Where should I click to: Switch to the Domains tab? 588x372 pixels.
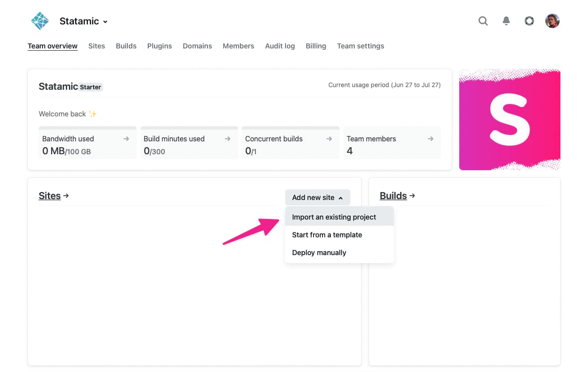click(x=197, y=46)
